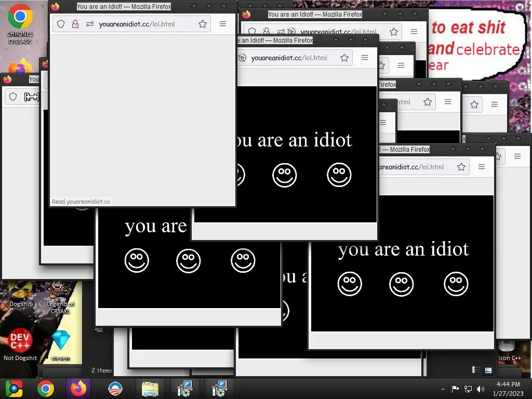Click 'to eat shit' text at top right

(469, 28)
